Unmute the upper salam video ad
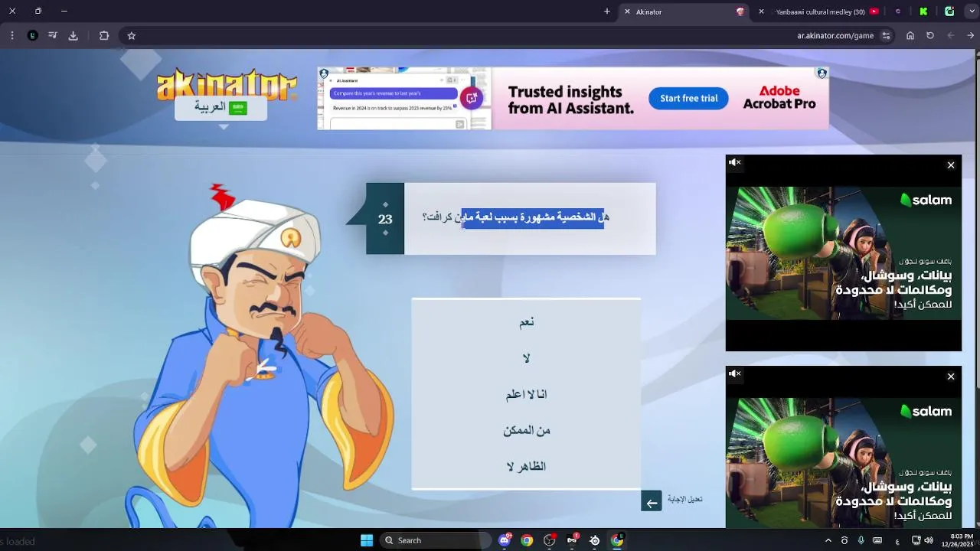The image size is (980, 551). 735,162
